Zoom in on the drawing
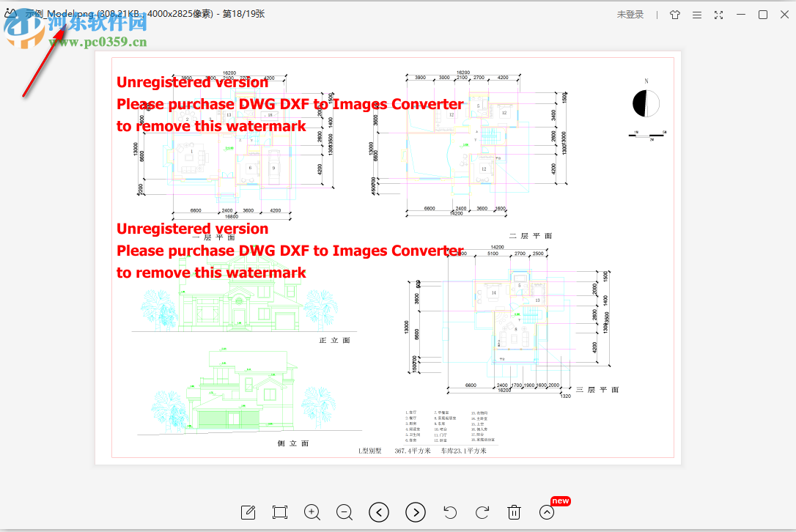This screenshot has width=796, height=532. 312,512
